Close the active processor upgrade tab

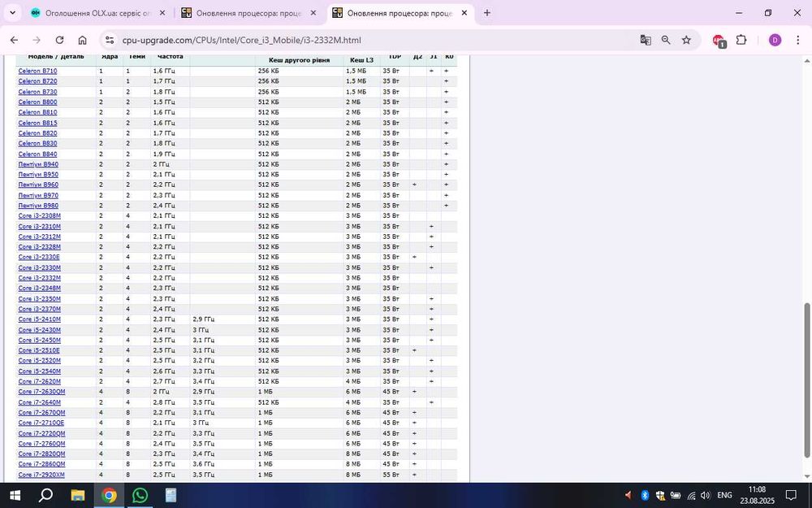tap(464, 13)
